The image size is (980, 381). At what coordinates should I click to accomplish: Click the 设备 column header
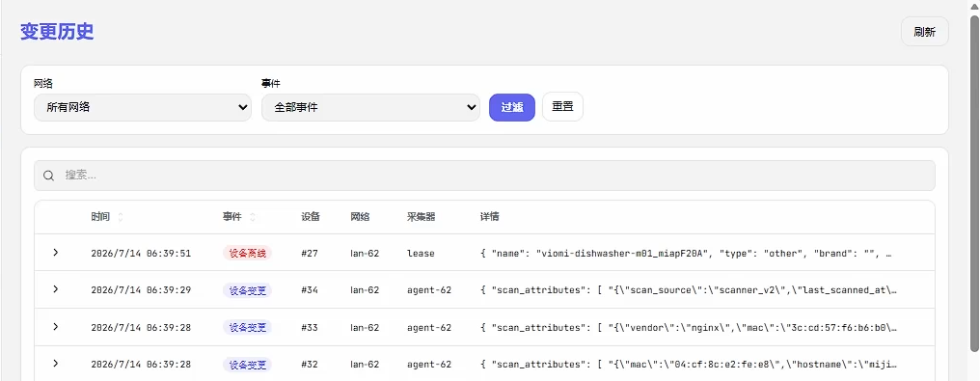tap(311, 217)
